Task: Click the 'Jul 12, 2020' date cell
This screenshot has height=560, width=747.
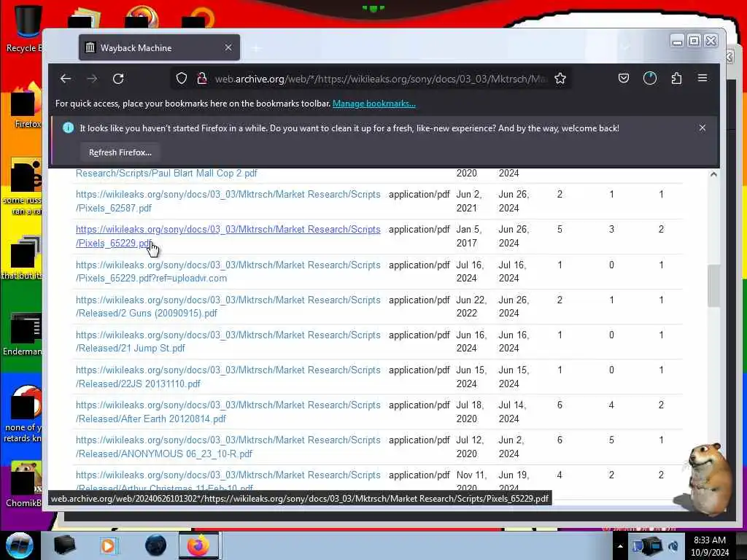Action: (x=471, y=447)
